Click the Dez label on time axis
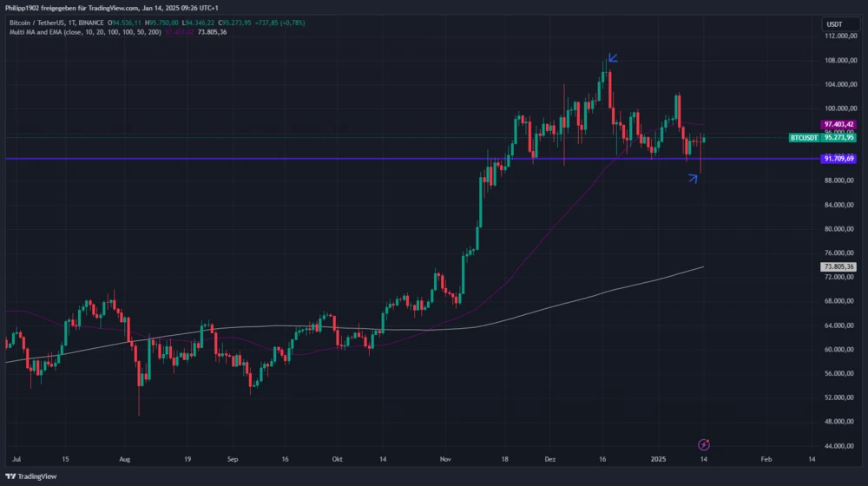 pyautogui.click(x=549, y=459)
